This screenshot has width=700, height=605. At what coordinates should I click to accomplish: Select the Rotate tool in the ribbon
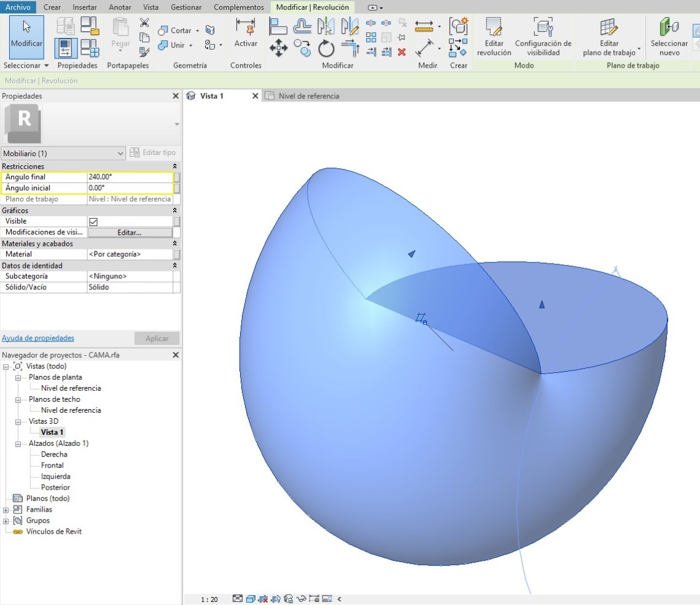[x=326, y=48]
